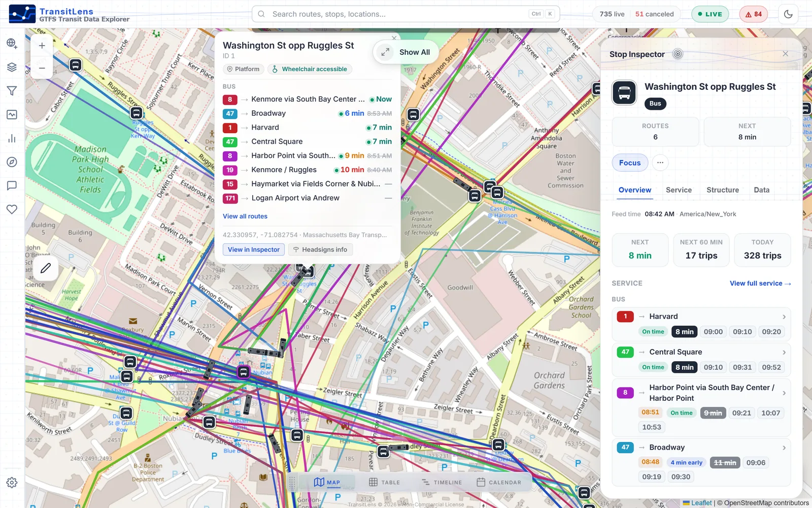Select route 8 Kenmore via South Bay row
The image size is (812, 508).
[x=308, y=100]
